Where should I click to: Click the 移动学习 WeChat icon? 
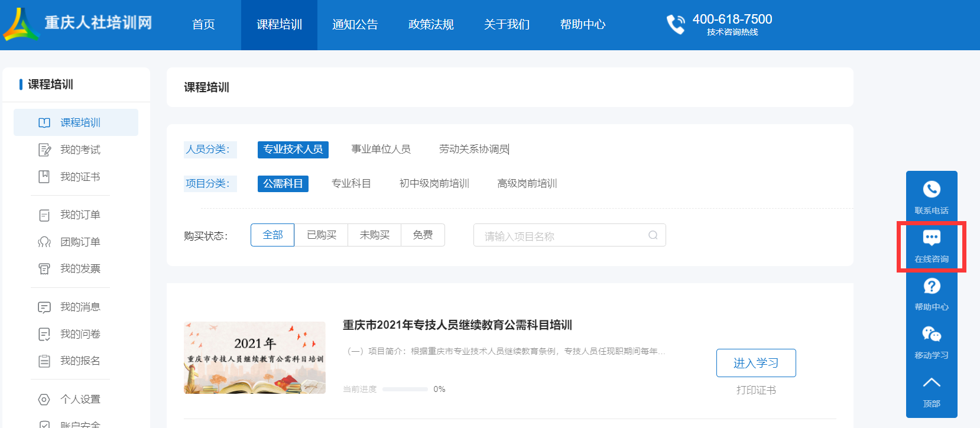(x=931, y=335)
